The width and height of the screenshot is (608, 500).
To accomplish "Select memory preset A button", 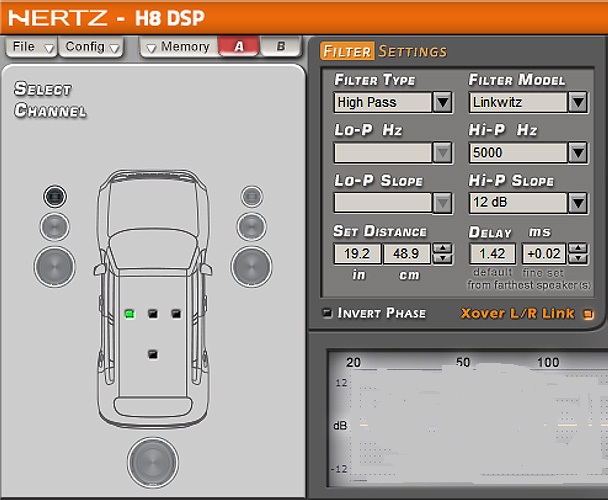I will tap(237, 46).
